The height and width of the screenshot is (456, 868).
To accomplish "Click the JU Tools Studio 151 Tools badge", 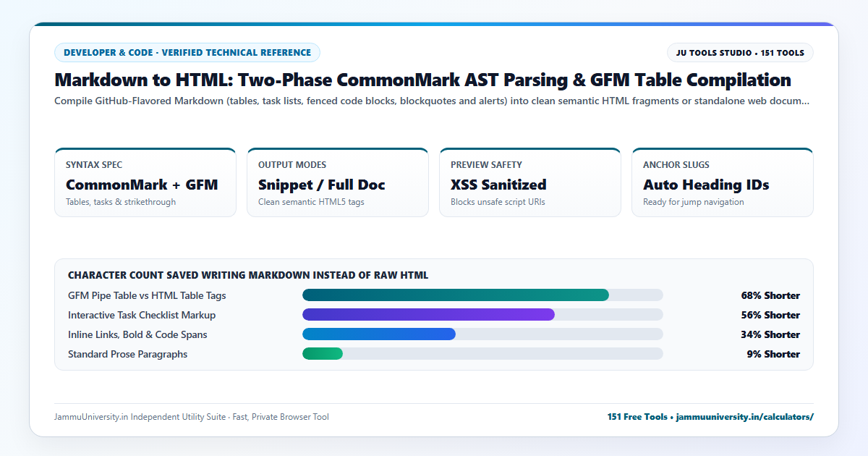I will (740, 53).
